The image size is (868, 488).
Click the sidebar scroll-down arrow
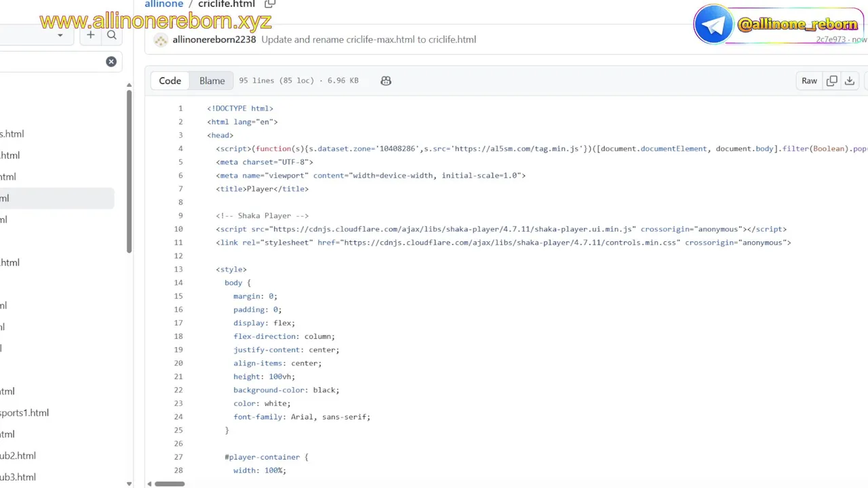[x=129, y=483]
